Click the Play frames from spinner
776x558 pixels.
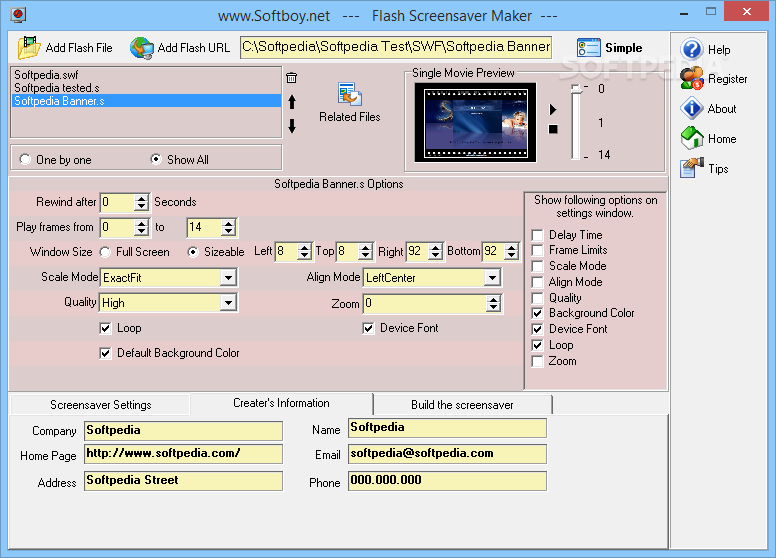pyautogui.click(x=142, y=227)
